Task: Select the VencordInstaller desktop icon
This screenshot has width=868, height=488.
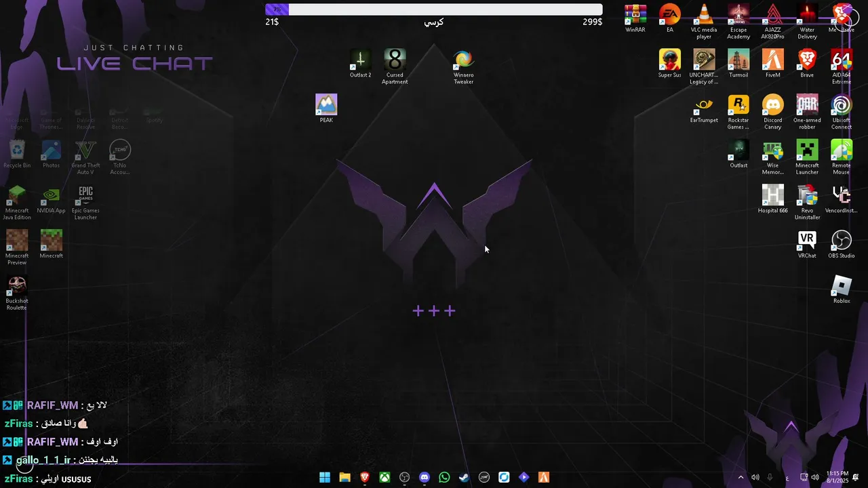Action: (x=842, y=199)
